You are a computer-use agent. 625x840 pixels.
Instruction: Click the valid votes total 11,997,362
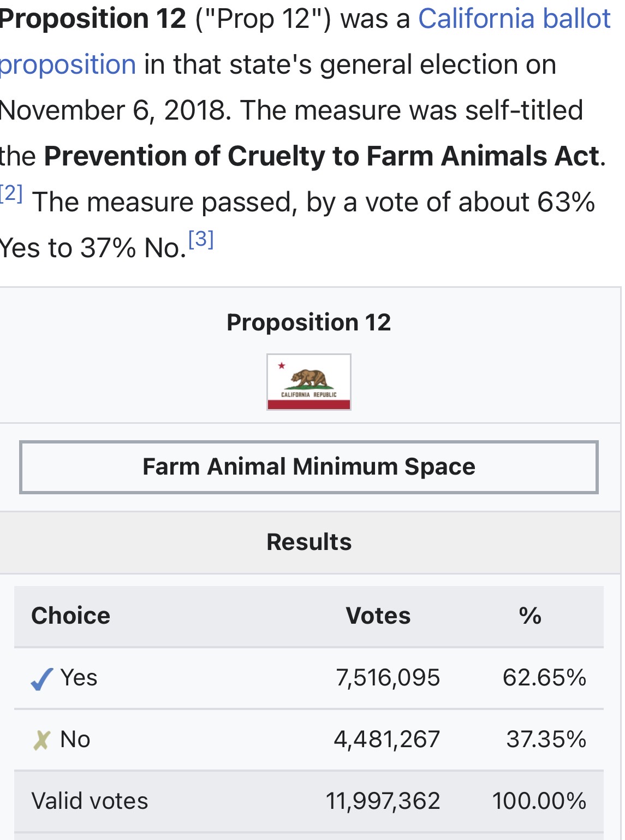[383, 801]
